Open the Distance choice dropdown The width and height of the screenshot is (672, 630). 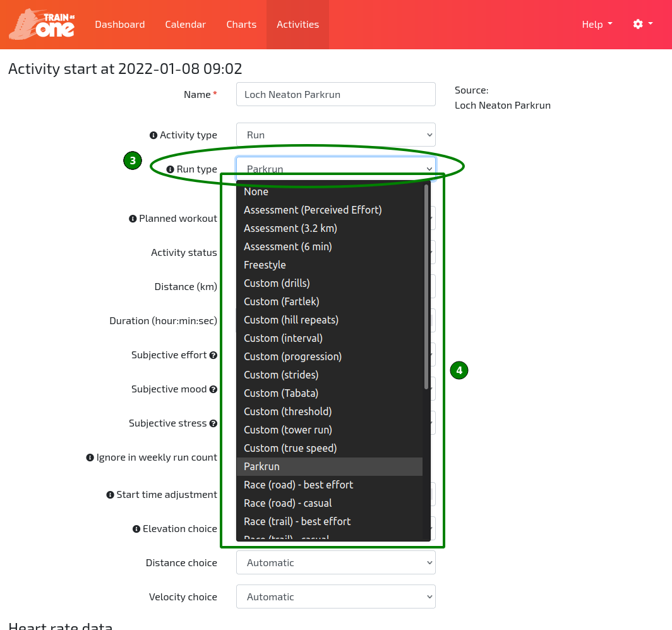click(335, 562)
